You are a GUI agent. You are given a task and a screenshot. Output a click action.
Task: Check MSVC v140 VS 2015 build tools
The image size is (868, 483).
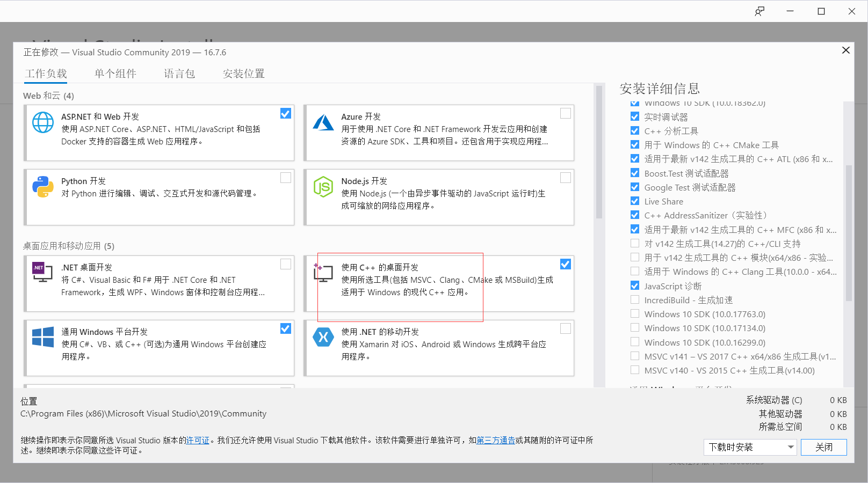[x=635, y=370]
